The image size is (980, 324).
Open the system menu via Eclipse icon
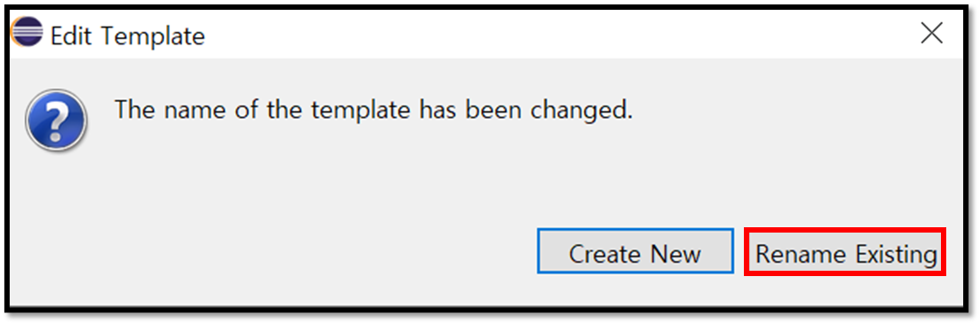(x=28, y=33)
